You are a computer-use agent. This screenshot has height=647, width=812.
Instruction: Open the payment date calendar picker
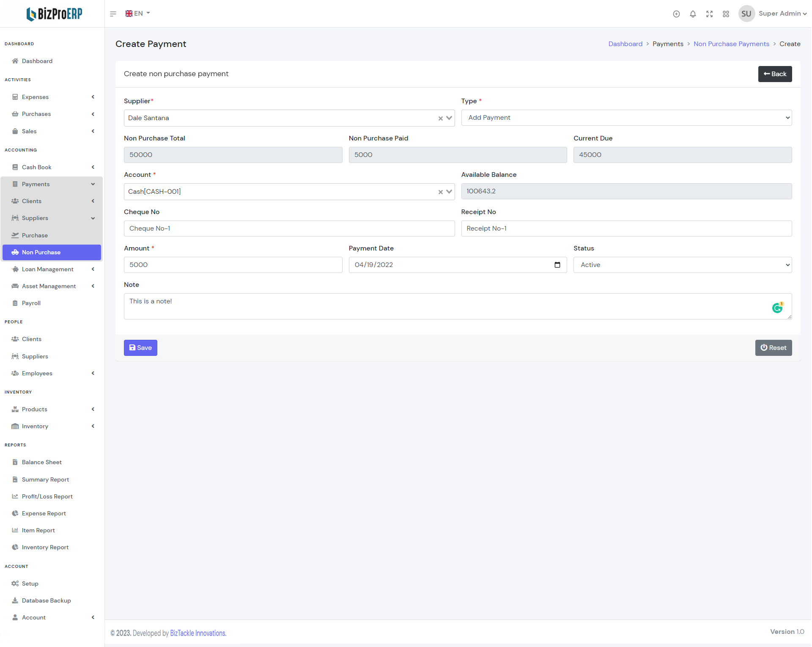(x=557, y=265)
